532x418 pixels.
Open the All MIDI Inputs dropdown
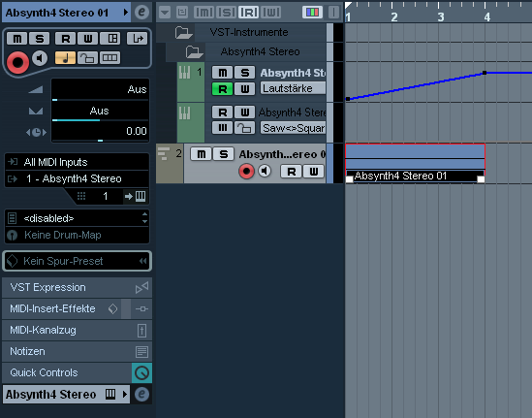click(77, 162)
